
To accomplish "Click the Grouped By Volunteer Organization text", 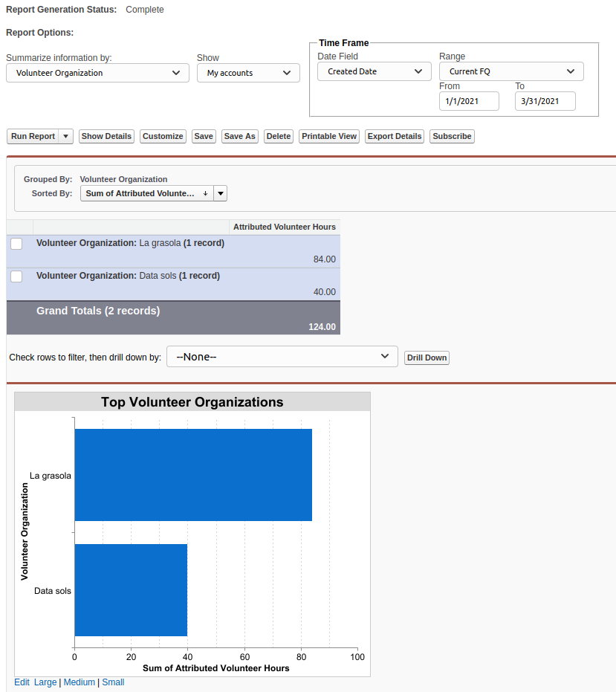I will click(x=123, y=179).
